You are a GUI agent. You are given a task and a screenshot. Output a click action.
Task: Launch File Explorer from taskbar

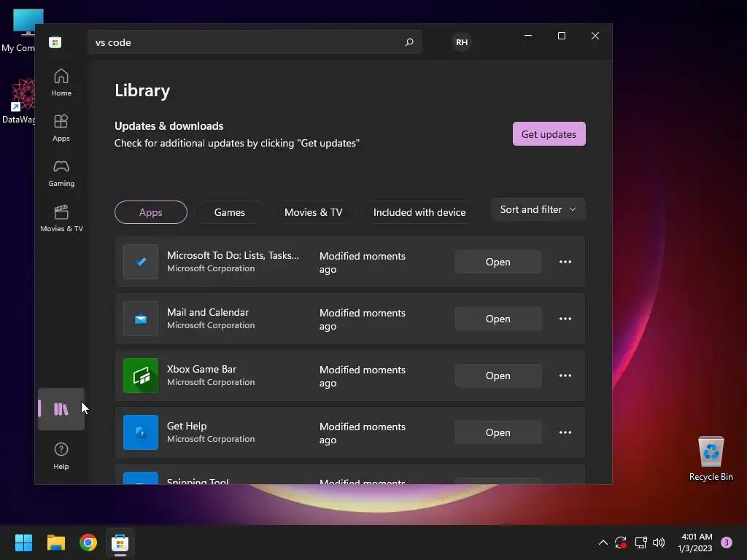pos(55,542)
